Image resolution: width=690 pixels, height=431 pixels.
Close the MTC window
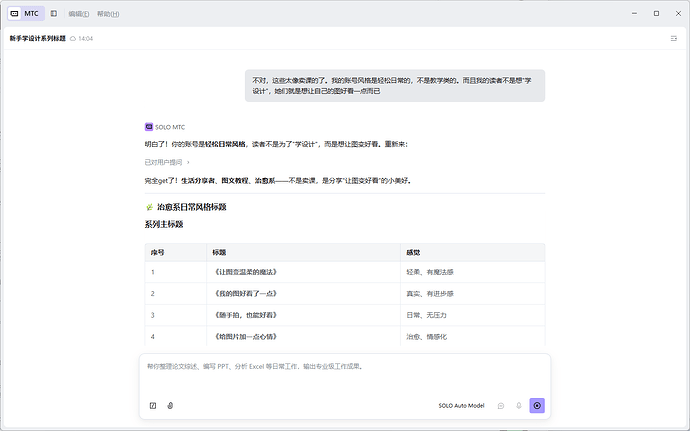(678, 14)
